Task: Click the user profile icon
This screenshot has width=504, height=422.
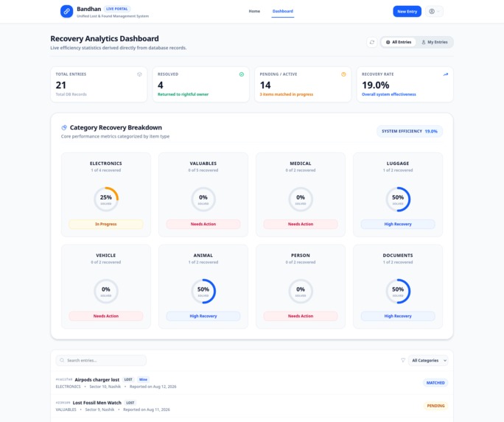Action: pyautogui.click(x=432, y=11)
